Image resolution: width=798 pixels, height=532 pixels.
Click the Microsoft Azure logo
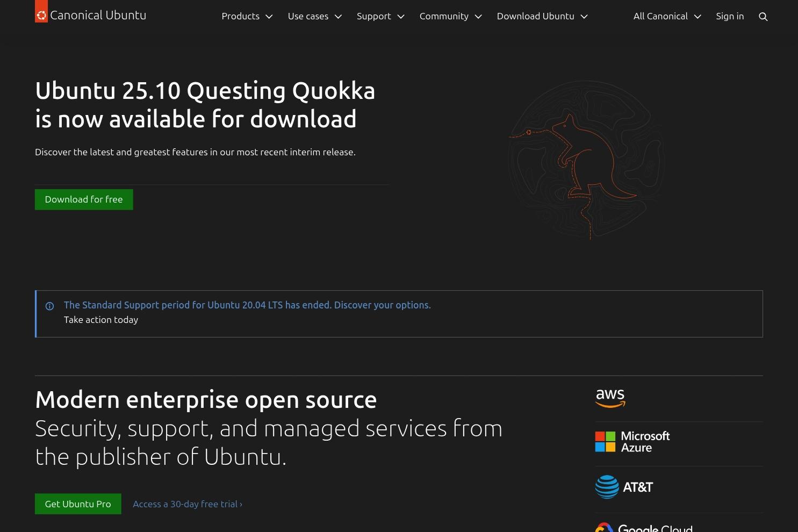632,442
